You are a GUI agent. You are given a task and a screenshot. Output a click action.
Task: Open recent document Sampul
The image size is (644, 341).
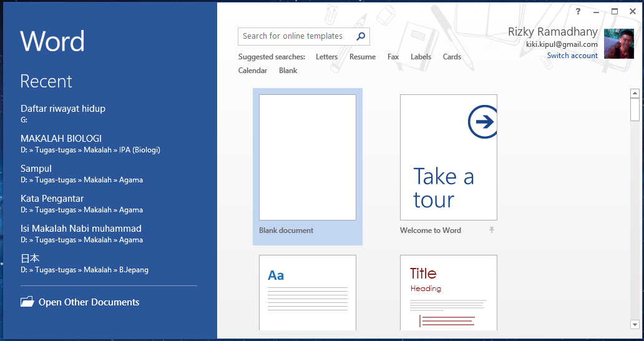click(x=82, y=174)
